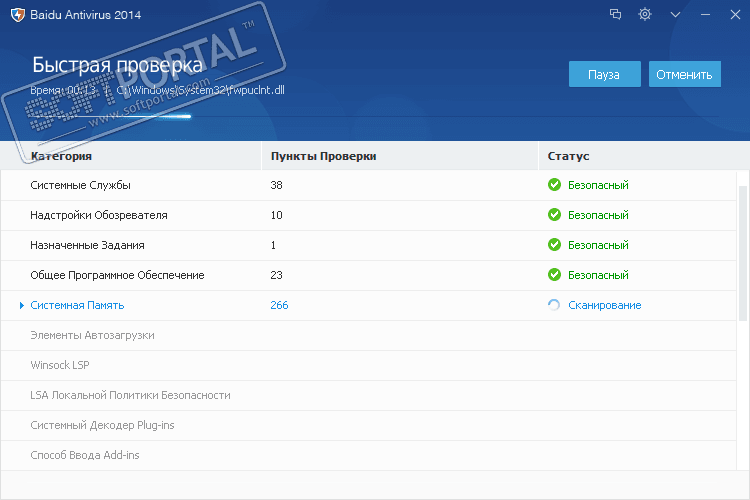Click Безопасный status of Назначенные Задания
The height and width of the screenshot is (500, 750).
click(x=598, y=245)
